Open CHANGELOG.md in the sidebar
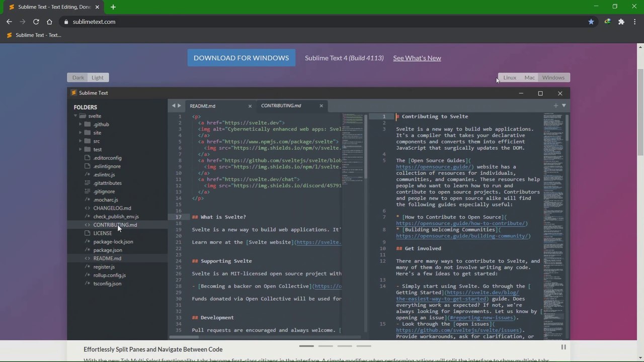644x362 pixels. click(112, 208)
